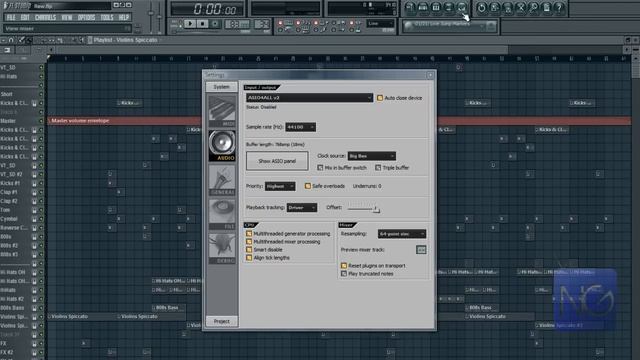Mute the Master track in playlist

point(41,121)
